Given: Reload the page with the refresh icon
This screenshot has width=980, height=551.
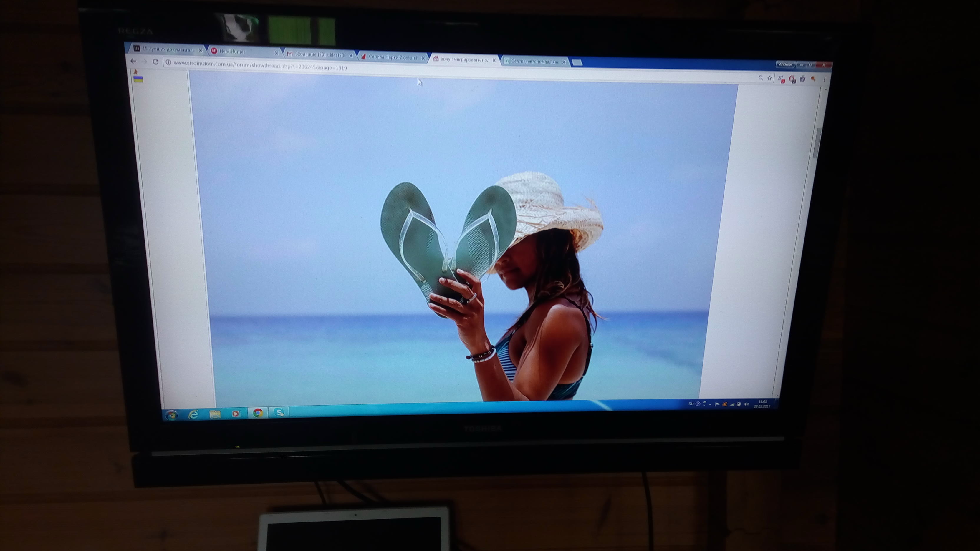Looking at the screenshot, I should [x=155, y=62].
